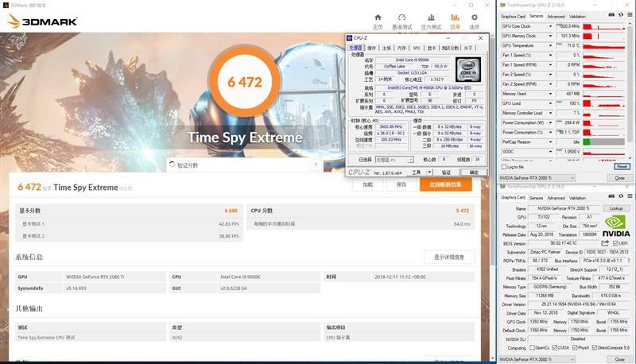636x364 pixels.
Task: Click the BIOS export share icon in GPU-Z
Action: 605,243
